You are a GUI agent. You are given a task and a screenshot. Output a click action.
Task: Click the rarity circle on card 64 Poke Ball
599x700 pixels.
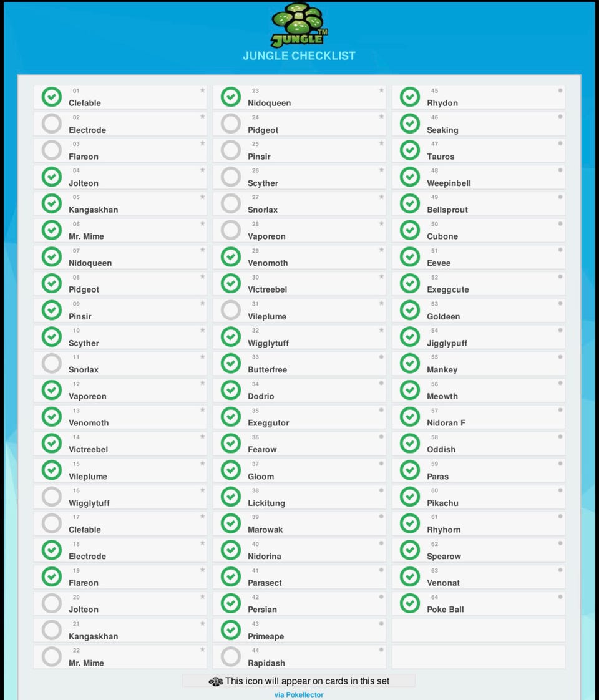[x=560, y=597]
